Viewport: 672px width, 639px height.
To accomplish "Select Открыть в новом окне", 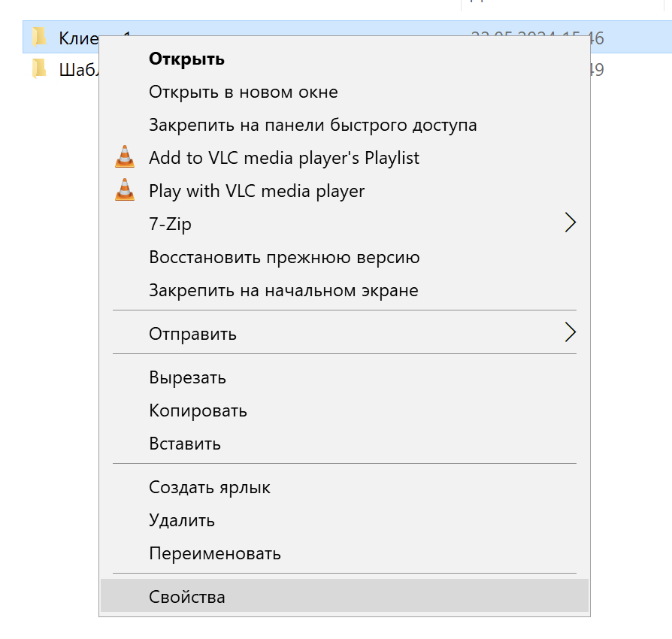I will pyautogui.click(x=244, y=92).
